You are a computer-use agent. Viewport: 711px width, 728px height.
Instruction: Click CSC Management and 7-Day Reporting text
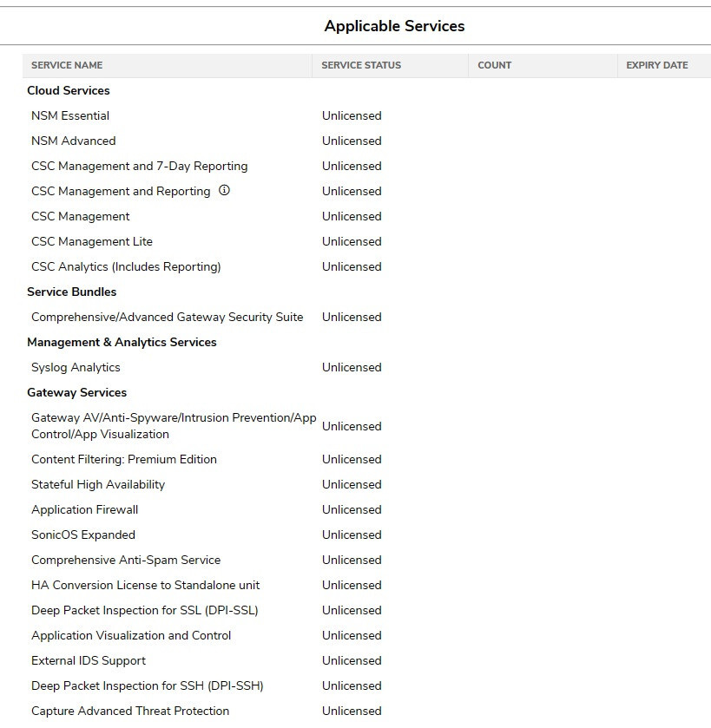point(139,167)
